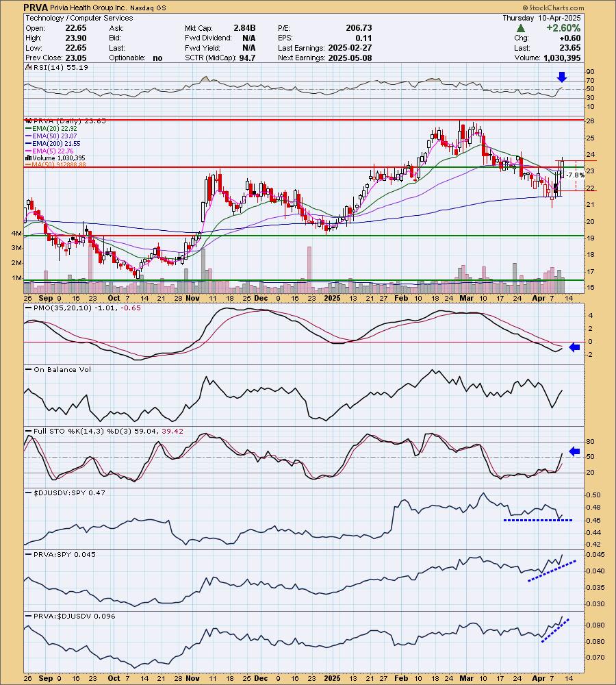Image resolution: width=616 pixels, height=685 pixels.
Task: Click the Open price value 22.65
Action: point(76,28)
